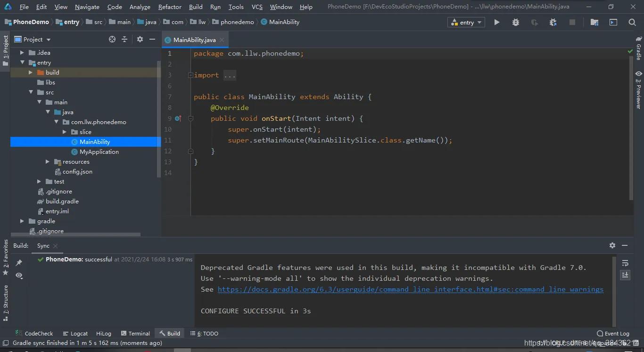Viewport: 644px width, 352px height.
Task: Select MyApplication in the project tree
Action: click(x=99, y=151)
